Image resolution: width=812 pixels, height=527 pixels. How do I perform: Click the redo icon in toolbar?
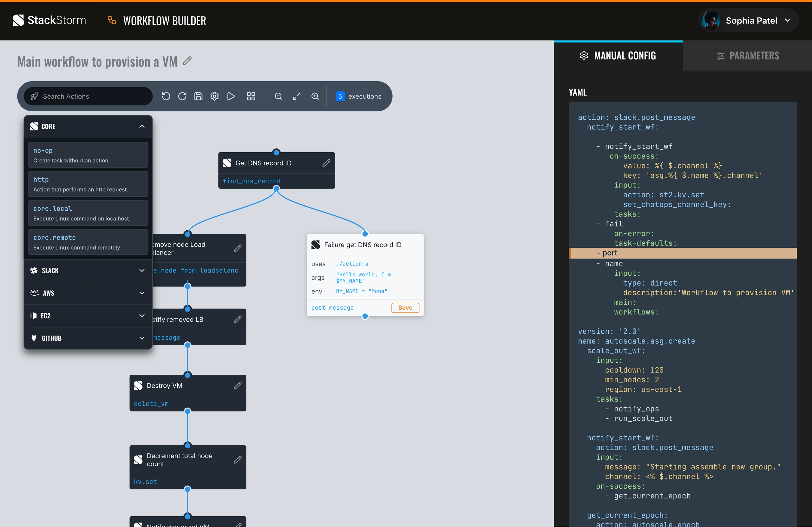tap(182, 96)
